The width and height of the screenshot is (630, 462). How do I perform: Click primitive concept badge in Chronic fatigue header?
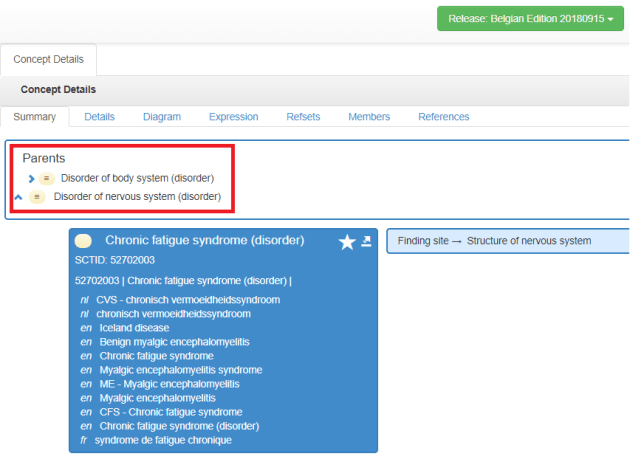[84, 241]
